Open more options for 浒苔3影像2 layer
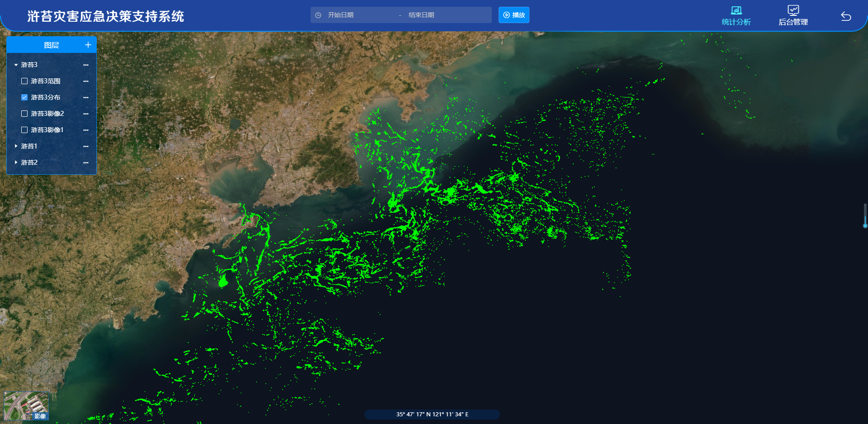 (x=86, y=114)
